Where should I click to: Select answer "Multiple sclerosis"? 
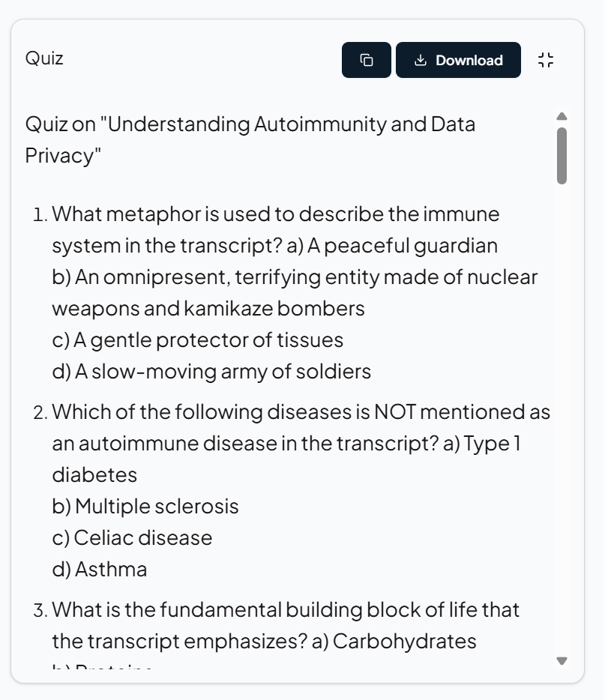[x=145, y=507]
